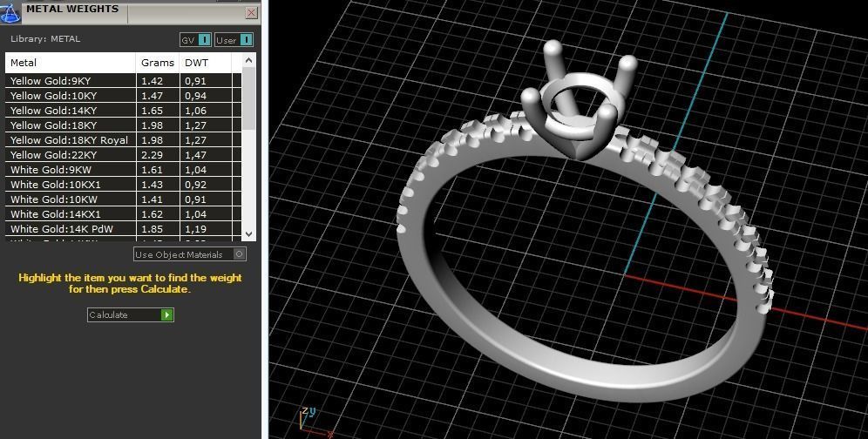
Task: Toggle the GV library switch
Action: 195,40
